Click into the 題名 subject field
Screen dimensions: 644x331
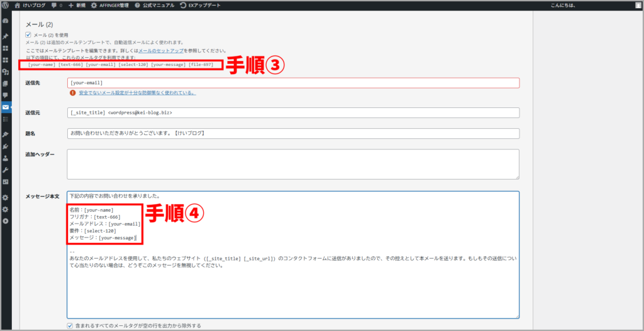292,134
